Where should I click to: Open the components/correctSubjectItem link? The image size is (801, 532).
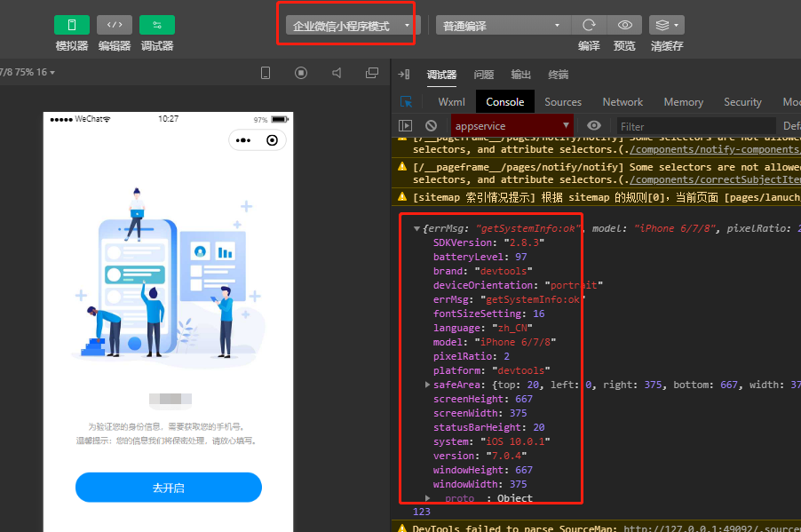[x=715, y=179]
